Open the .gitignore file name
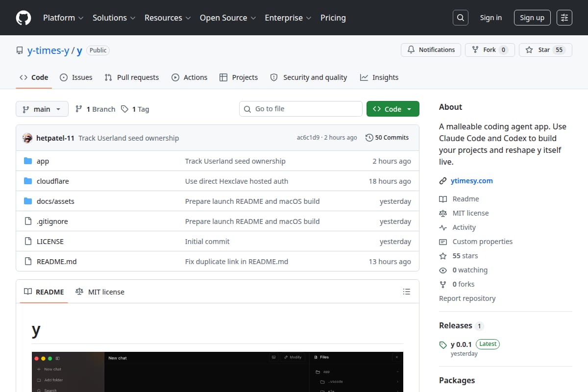The height and width of the screenshot is (392, 588). coord(52,221)
